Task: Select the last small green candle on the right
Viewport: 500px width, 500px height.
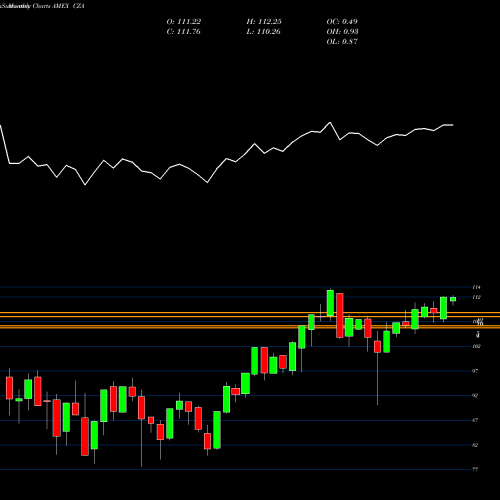Action: pos(453,299)
